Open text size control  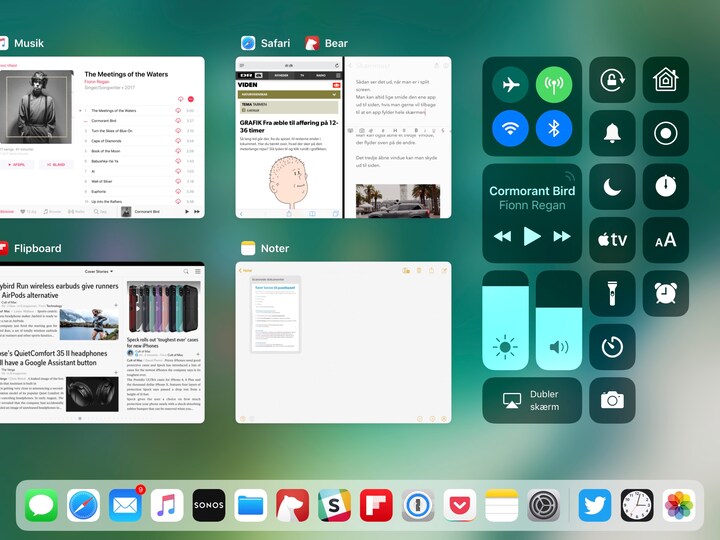(x=665, y=240)
